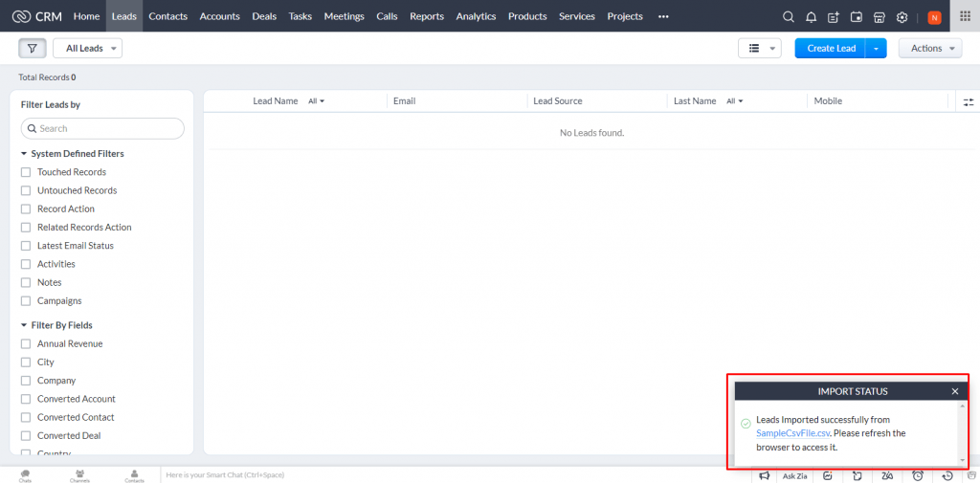Click the CRM logo icon
The height and width of the screenshot is (483, 980).
[21, 16]
